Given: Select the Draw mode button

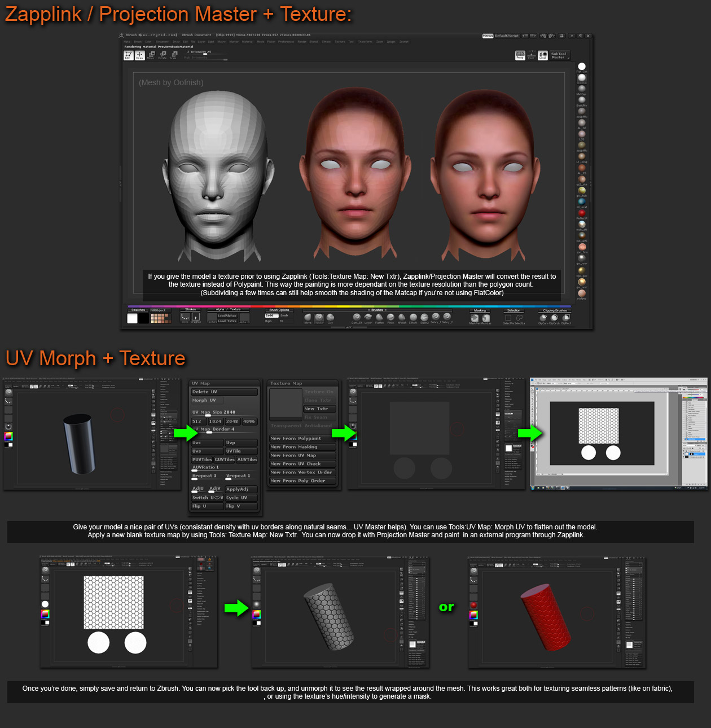Looking at the screenshot, I should (x=139, y=55).
